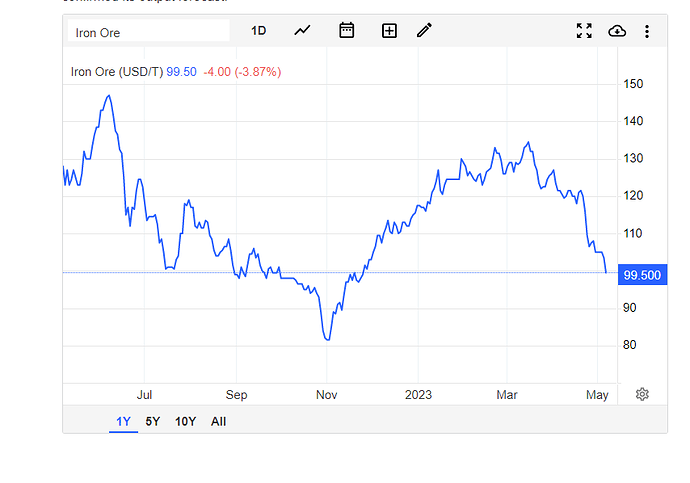This screenshot has height=483, width=690.
Task: Open the calendar date range picker
Action: (x=347, y=30)
